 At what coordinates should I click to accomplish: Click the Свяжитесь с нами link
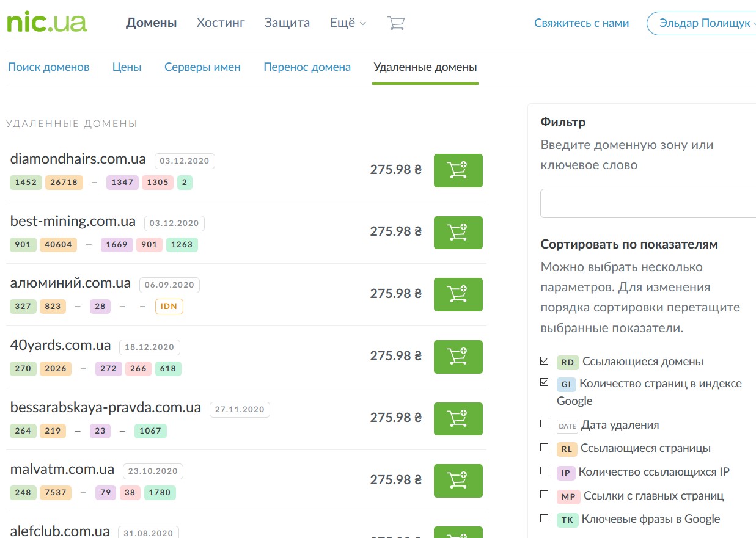pos(581,23)
